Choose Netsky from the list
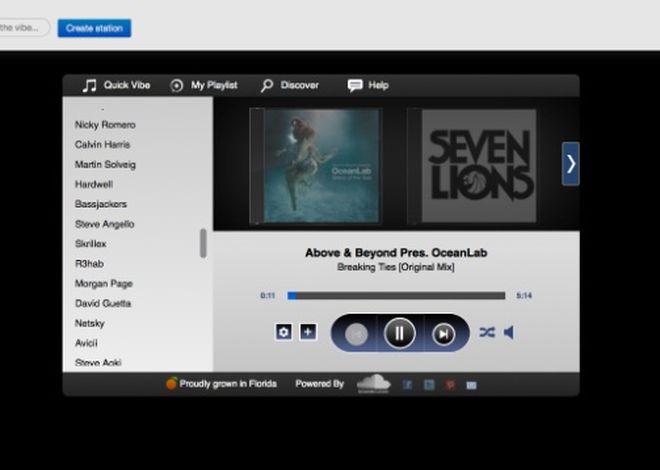660x470 pixels. pyautogui.click(x=90, y=323)
